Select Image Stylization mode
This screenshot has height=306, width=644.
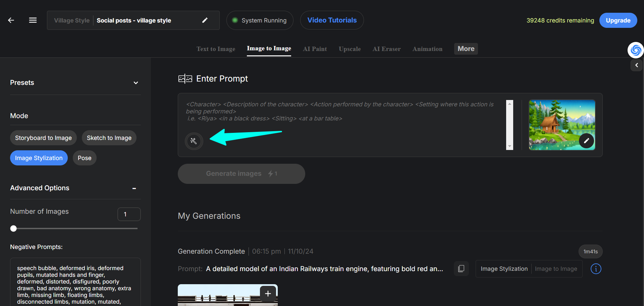pyautogui.click(x=39, y=158)
